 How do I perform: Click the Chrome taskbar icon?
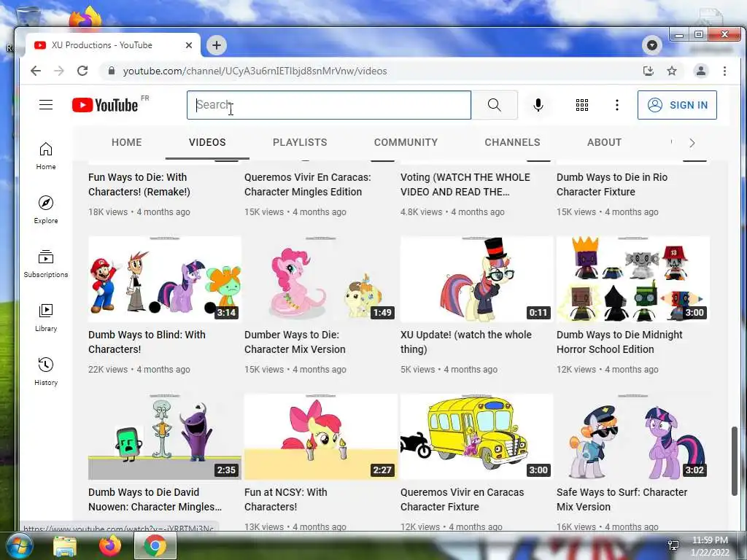point(155,546)
